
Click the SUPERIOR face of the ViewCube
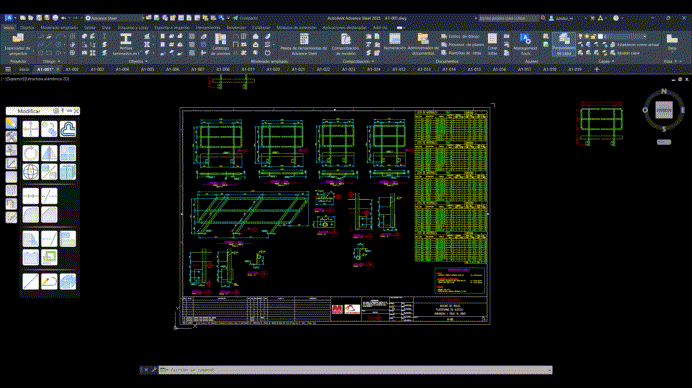tap(664, 110)
